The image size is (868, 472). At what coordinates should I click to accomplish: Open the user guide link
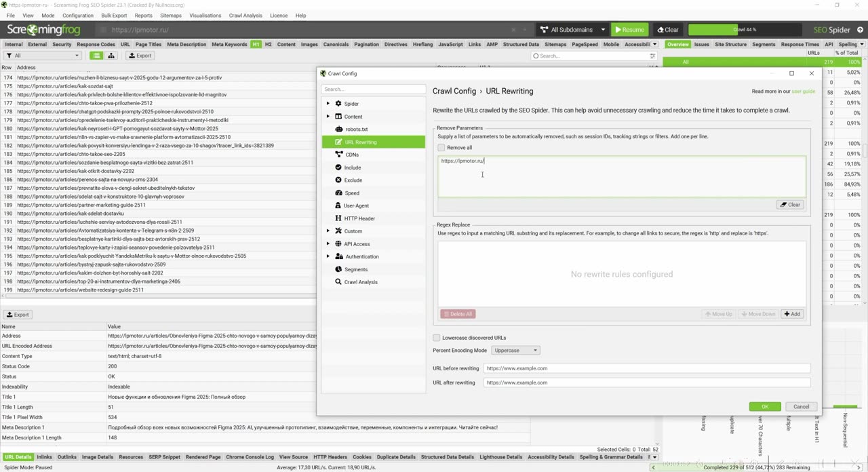coord(804,92)
